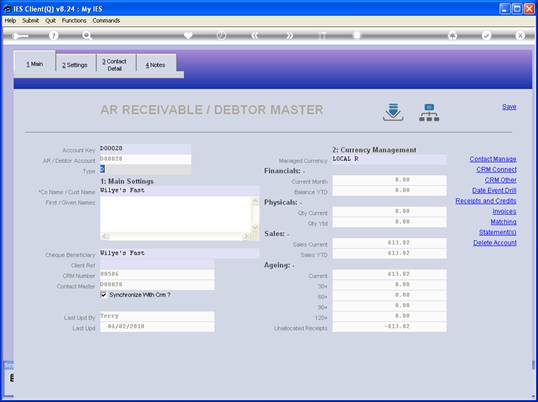Viewport: 538px width, 402px height.
Task: Click the download-to-tray icon near title
Action: click(393, 112)
